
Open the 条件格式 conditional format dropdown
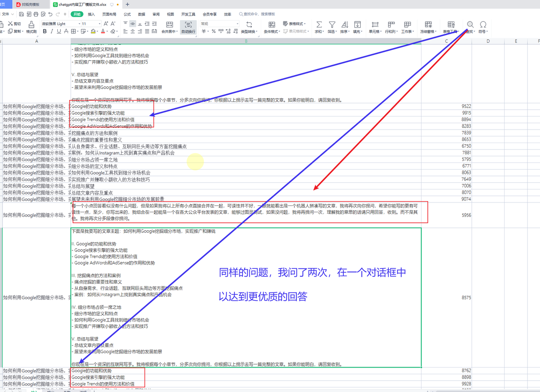coord(272,28)
